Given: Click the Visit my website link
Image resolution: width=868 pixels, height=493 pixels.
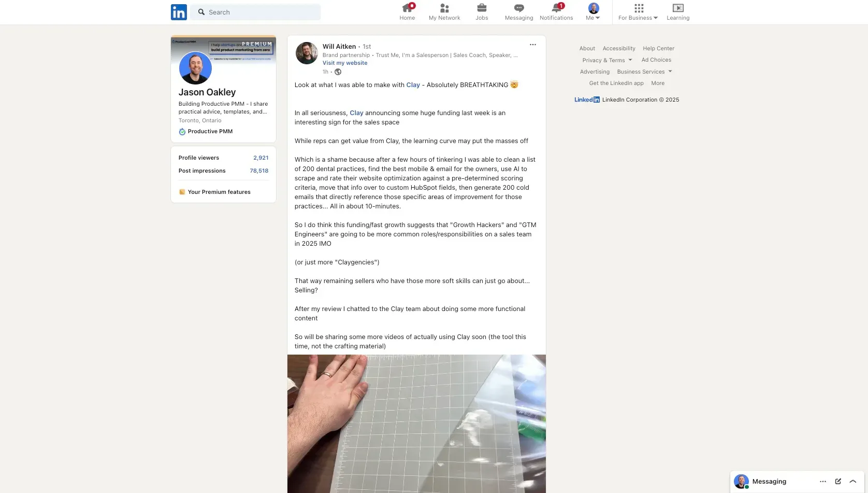Looking at the screenshot, I should coord(345,63).
